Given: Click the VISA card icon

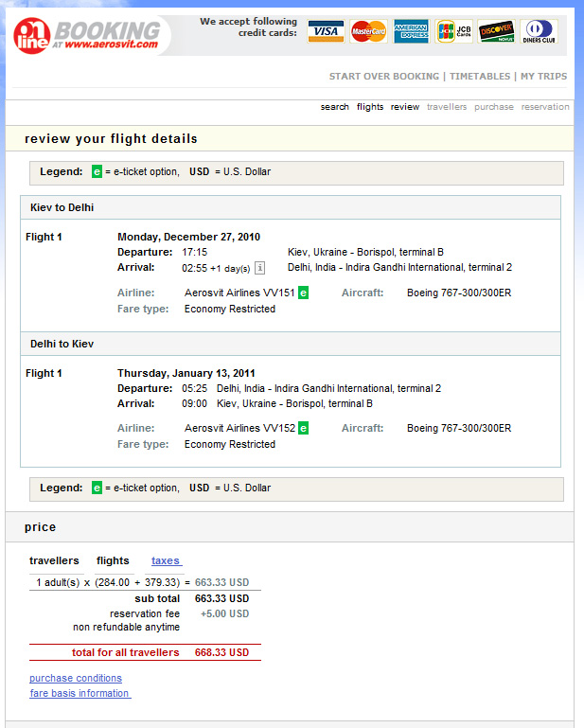Looking at the screenshot, I should [x=326, y=32].
